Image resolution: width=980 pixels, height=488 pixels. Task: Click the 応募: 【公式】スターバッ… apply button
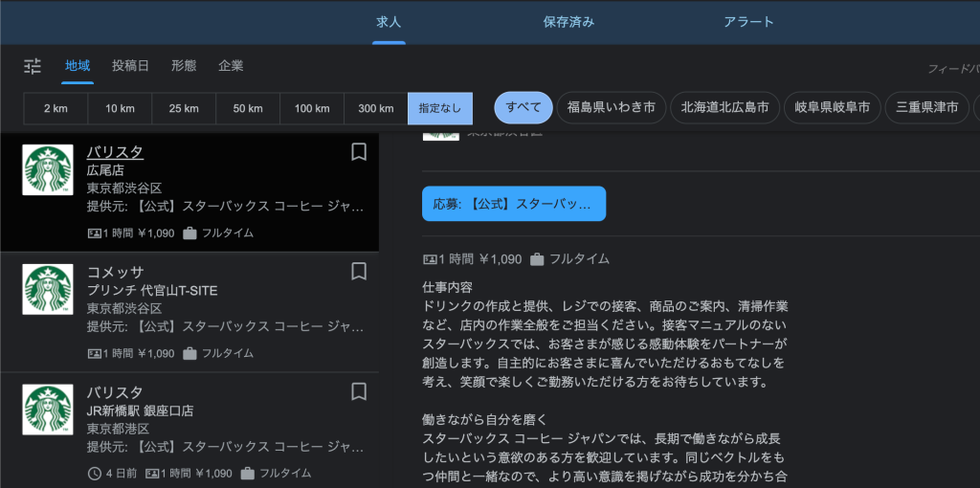point(514,204)
